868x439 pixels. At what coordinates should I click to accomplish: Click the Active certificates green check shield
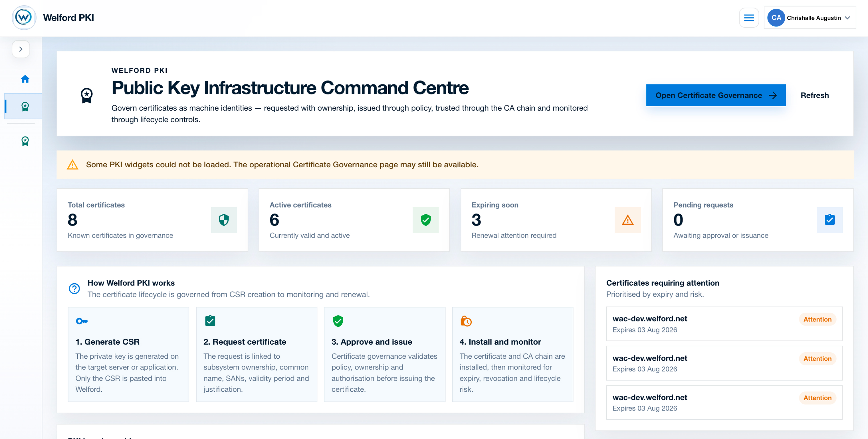[425, 220]
